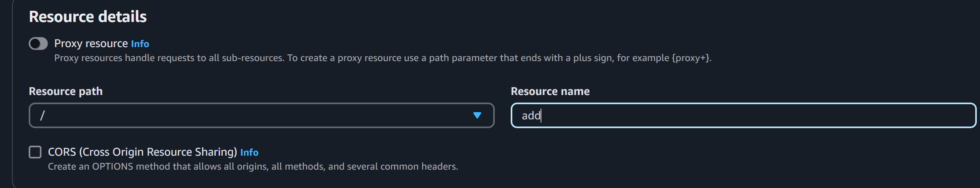Click the "Resource details" heading
The height and width of the screenshot is (188, 980).
coord(88,17)
